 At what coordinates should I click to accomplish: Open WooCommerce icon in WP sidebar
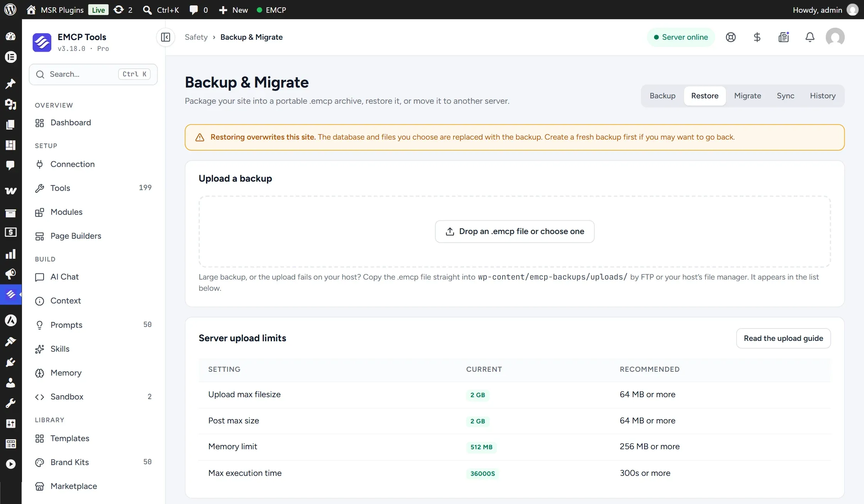10,190
